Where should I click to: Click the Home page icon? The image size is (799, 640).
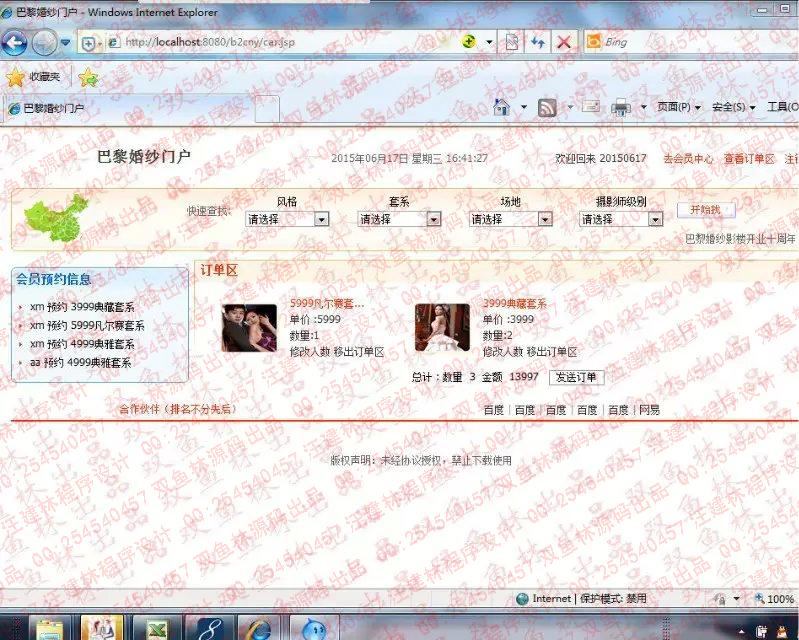click(x=502, y=107)
